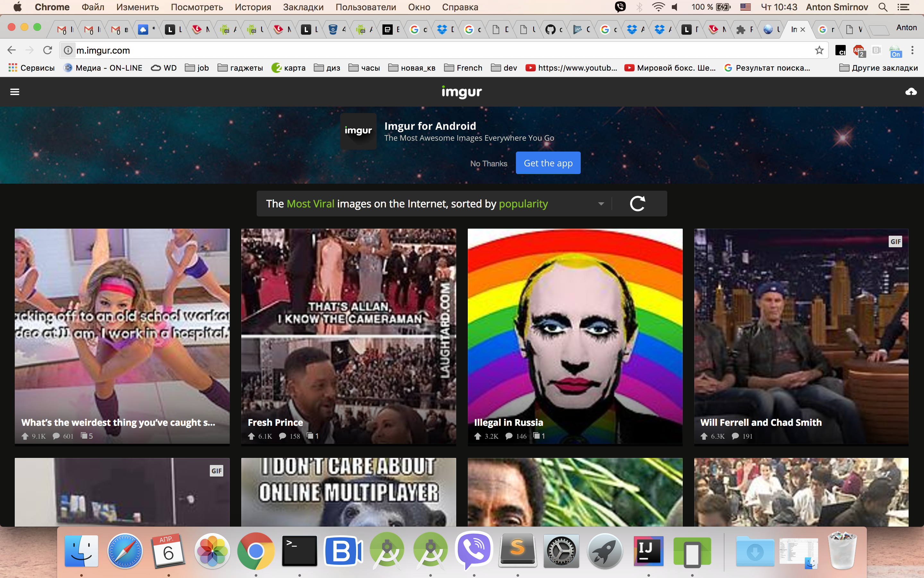Open Другие закладки folder

tap(878, 68)
